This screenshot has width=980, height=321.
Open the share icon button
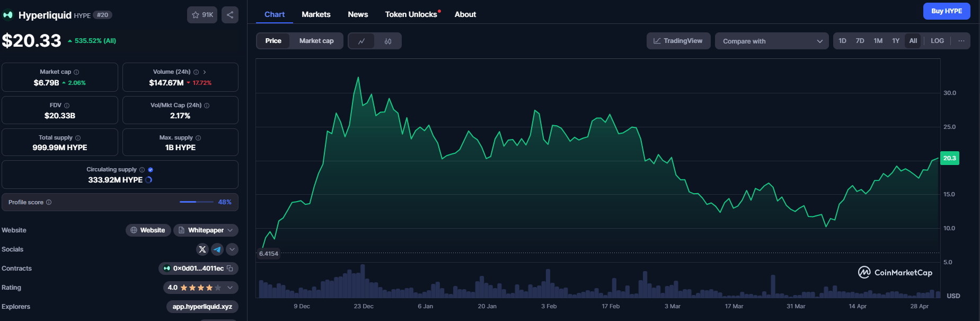pos(230,15)
